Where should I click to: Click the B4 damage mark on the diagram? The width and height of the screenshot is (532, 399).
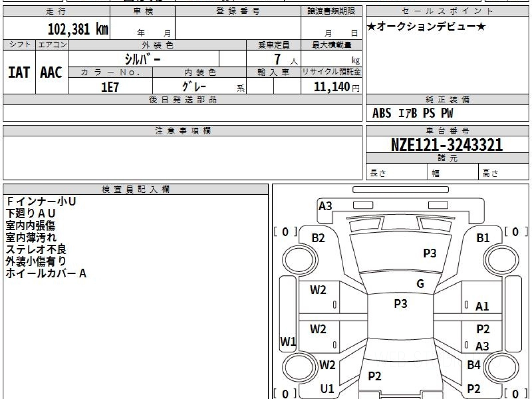(x=474, y=365)
